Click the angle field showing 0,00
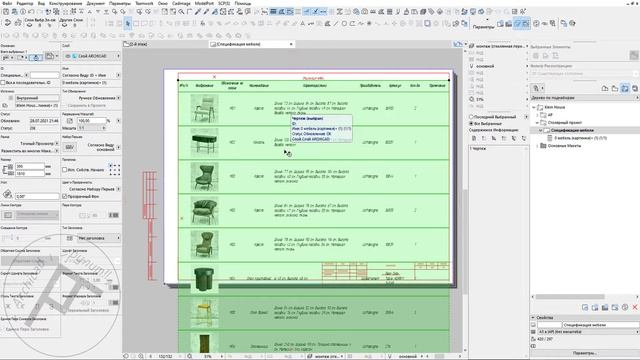The width and height of the screenshot is (640, 360). tap(37, 196)
